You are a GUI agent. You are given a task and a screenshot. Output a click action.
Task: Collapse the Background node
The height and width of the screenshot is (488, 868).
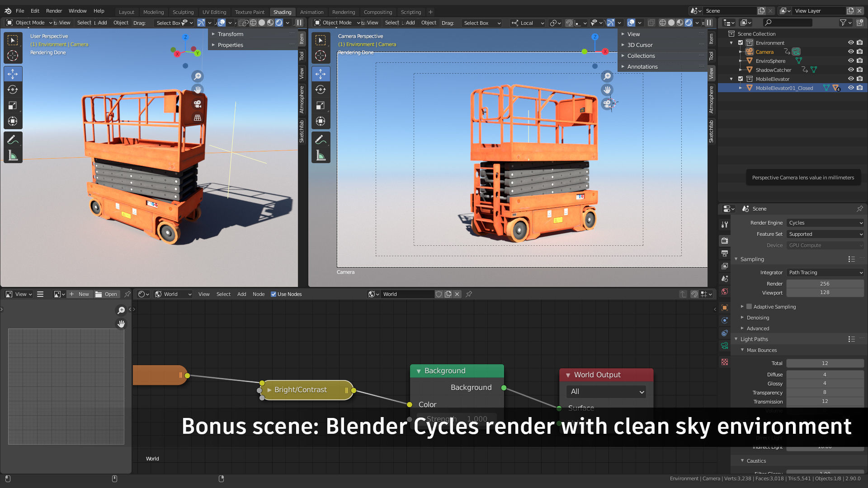tap(419, 371)
